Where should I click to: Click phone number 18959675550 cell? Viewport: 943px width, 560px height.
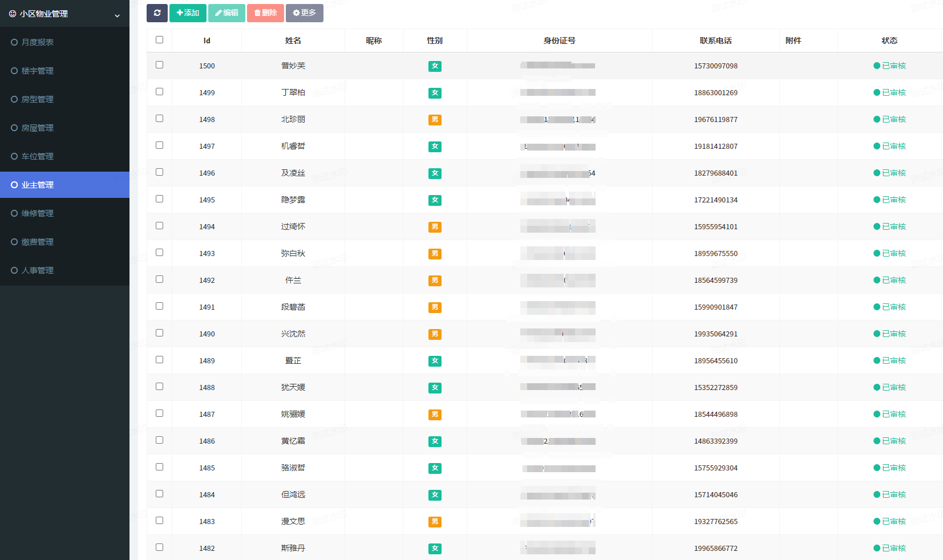pos(715,254)
